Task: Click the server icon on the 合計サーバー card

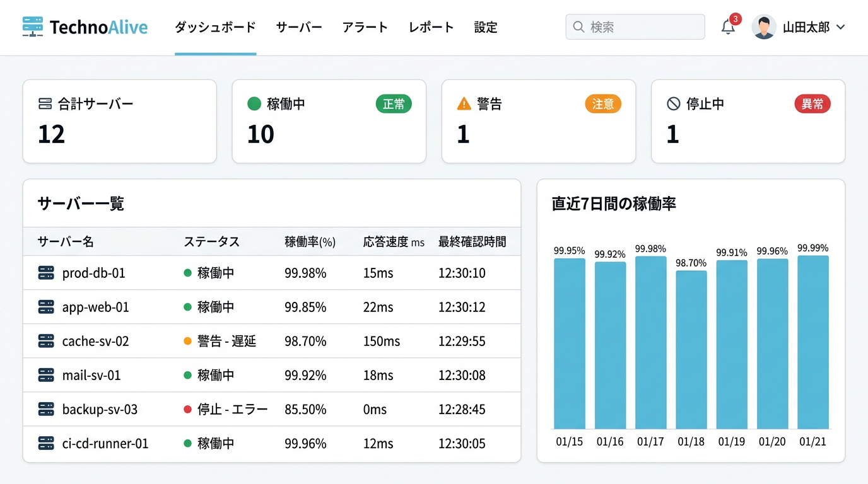Action: click(x=43, y=104)
